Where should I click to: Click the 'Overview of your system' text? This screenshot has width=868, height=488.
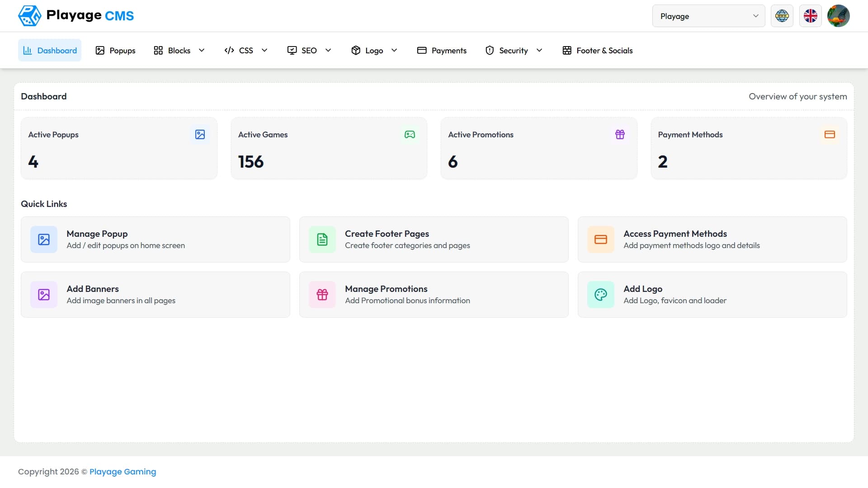coord(798,96)
